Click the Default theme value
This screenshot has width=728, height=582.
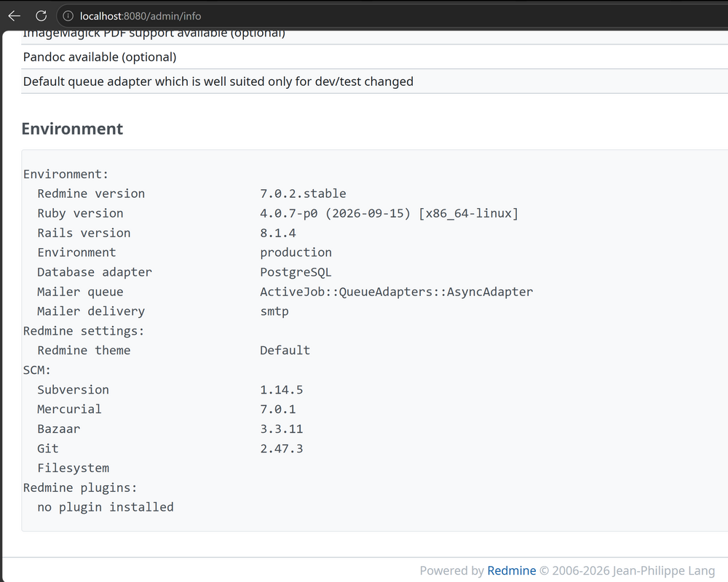tap(285, 351)
